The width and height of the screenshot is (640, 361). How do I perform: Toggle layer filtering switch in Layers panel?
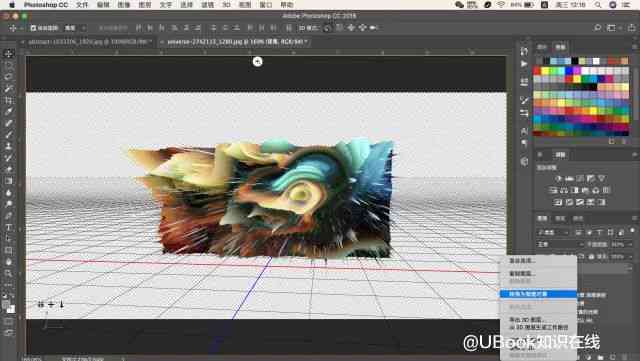coord(633,230)
